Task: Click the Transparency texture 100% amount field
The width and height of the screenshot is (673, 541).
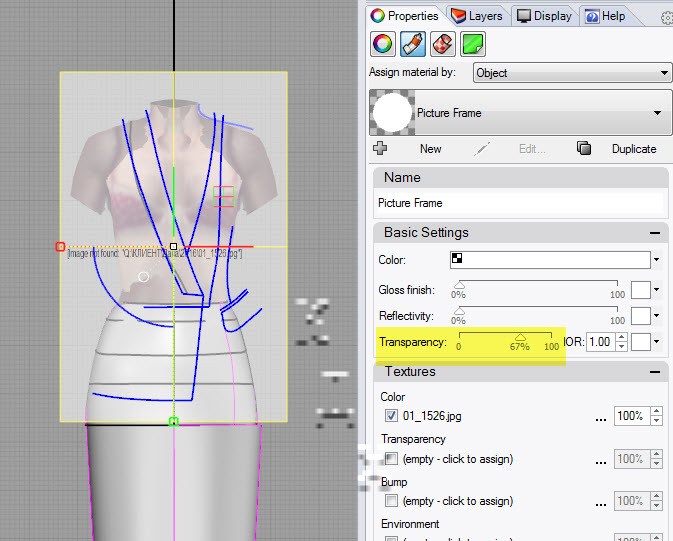Action: [632, 459]
